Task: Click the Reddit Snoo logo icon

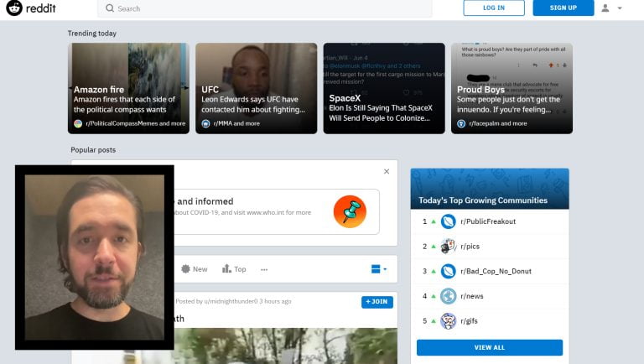Action: (14, 8)
